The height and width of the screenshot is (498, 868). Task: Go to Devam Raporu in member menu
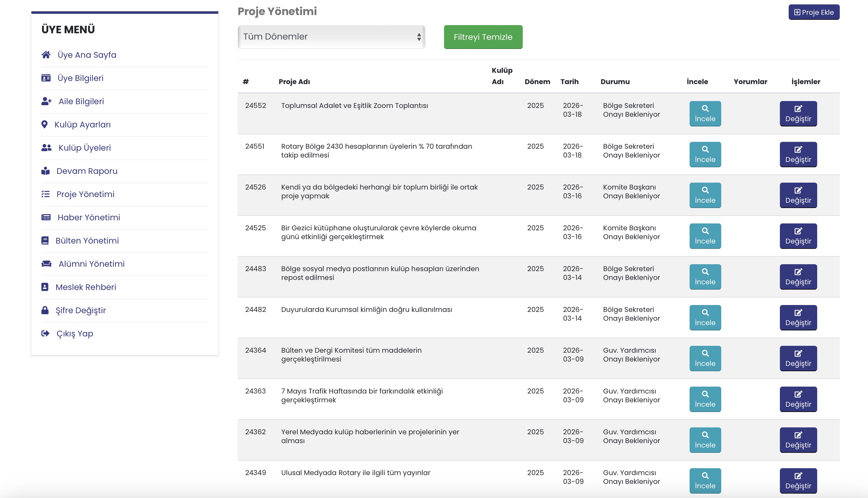tap(87, 171)
